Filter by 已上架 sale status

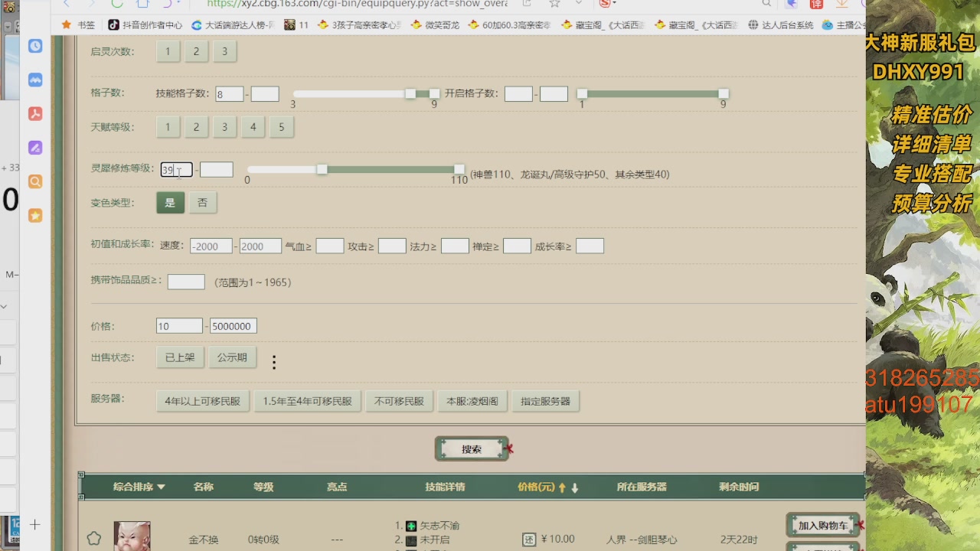click(180, 357)
